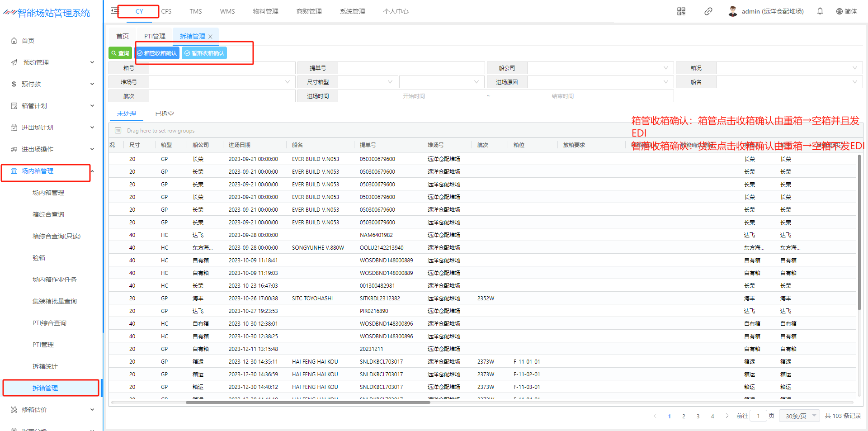The width and height of the screenshot is (868, 431).
Task: Click the admin user avatar icon
Action: pos(732,11)
